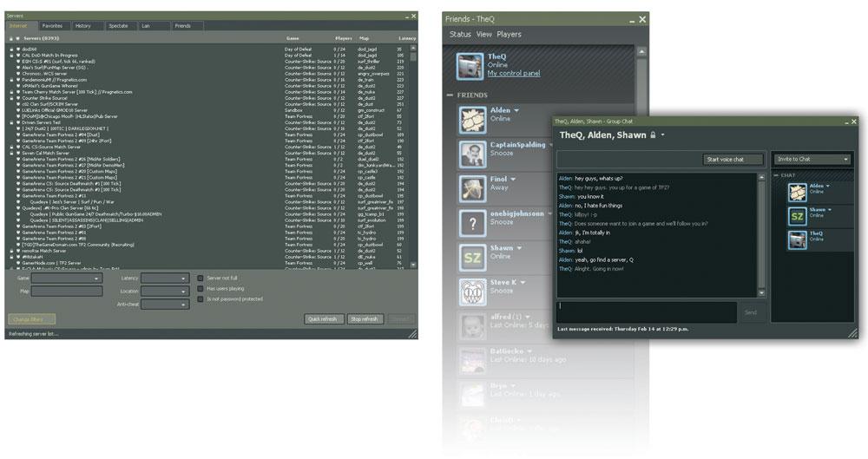Click the Friends list scrollbar up arrow
Image resolution: width=868 pixels, height=459 pixels.
[641, 51]
